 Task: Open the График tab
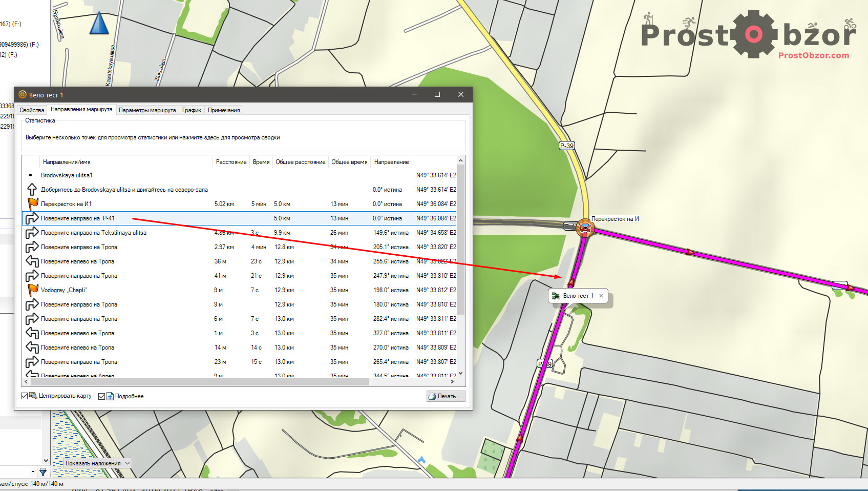tap(192, 110)
